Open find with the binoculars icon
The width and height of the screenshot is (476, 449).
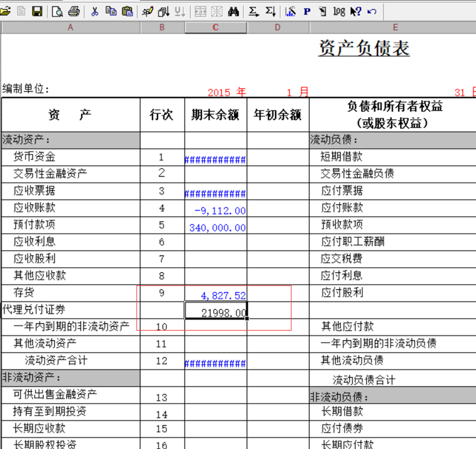[233, 12]
